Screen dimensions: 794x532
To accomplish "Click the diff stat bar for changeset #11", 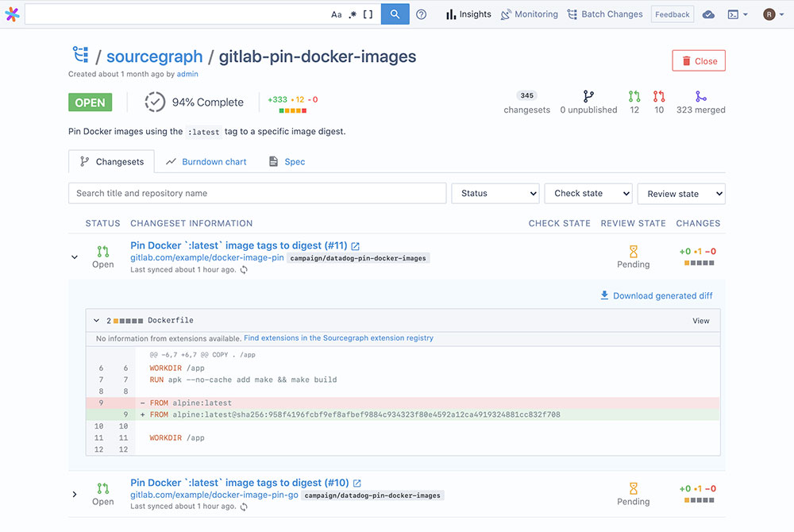I will (698, 263).
